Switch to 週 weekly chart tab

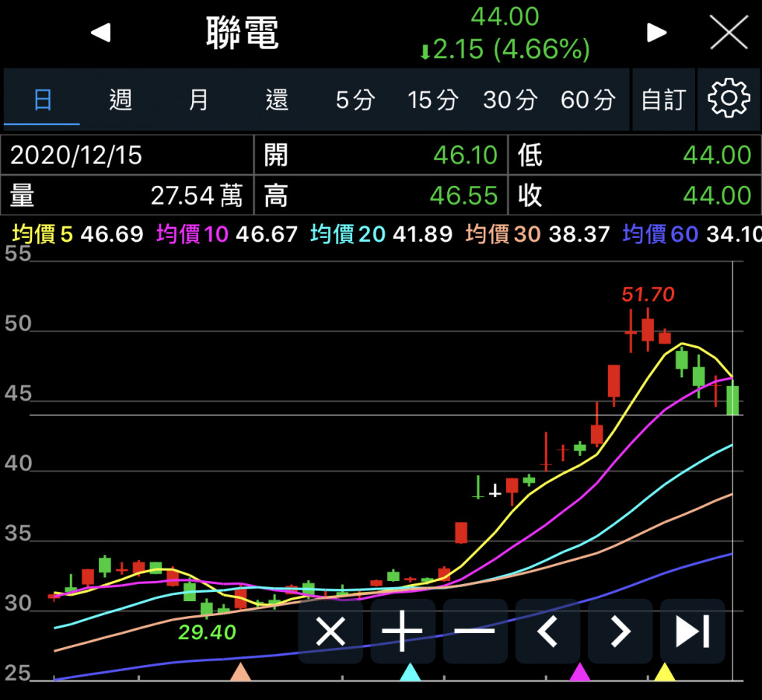tap(121, 100)
